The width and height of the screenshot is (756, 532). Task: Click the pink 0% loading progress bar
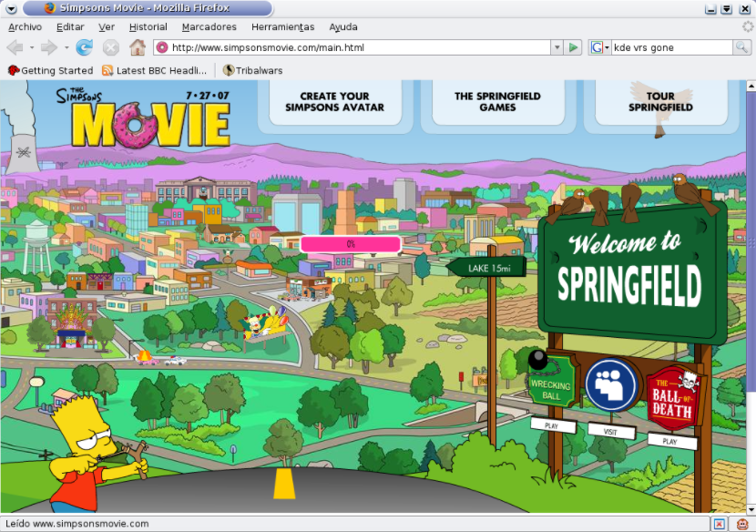tap(351, 244)
